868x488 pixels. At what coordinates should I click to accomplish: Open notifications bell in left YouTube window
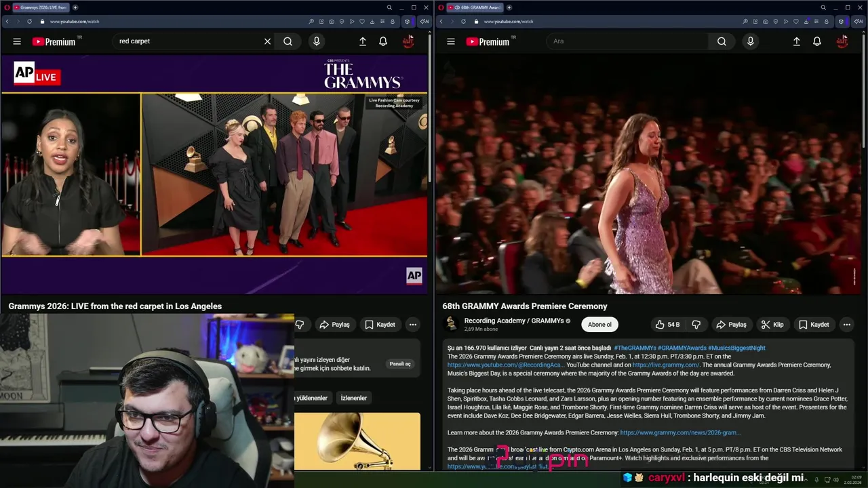click(x=383, y=41)
